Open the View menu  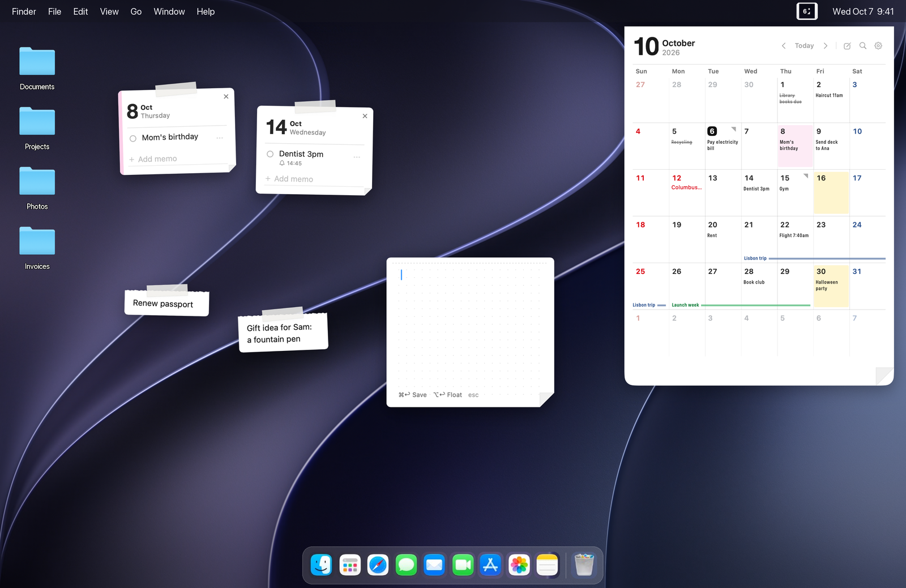click(x=109, y=11)
